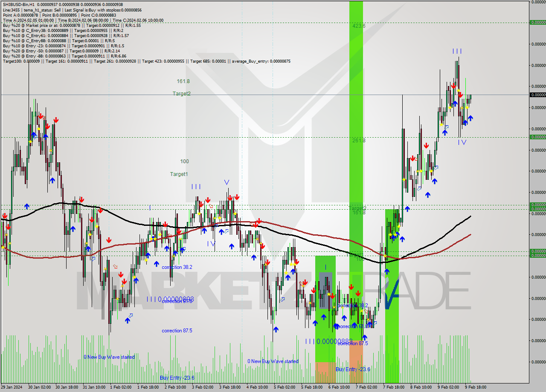Click the 'Target100: 0.000009' summary line
The width and height of the screenshot is (546, 392).
click(146, 61)
